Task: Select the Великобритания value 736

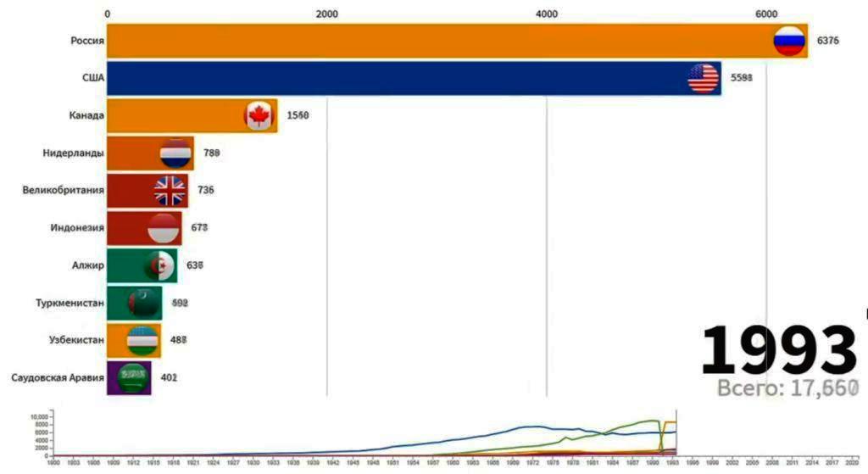Action: pos(205,191)
